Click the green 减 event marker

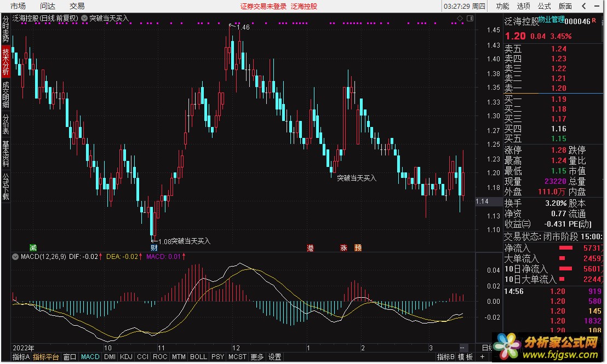tap(33, 247)
